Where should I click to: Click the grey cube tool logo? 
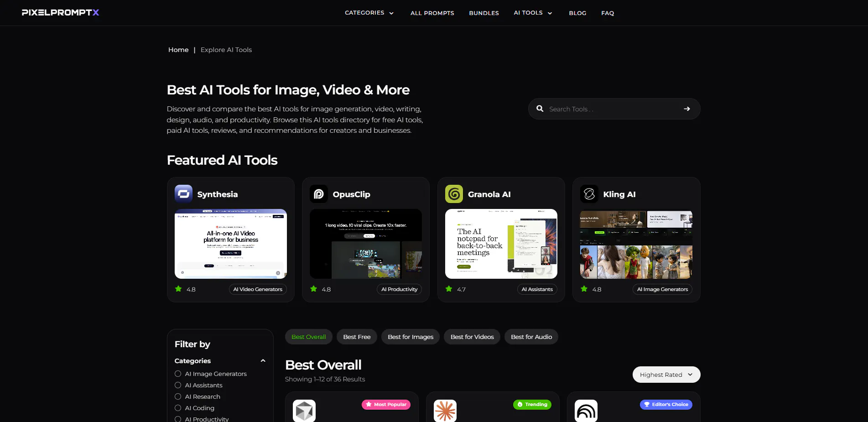[304, 411]
